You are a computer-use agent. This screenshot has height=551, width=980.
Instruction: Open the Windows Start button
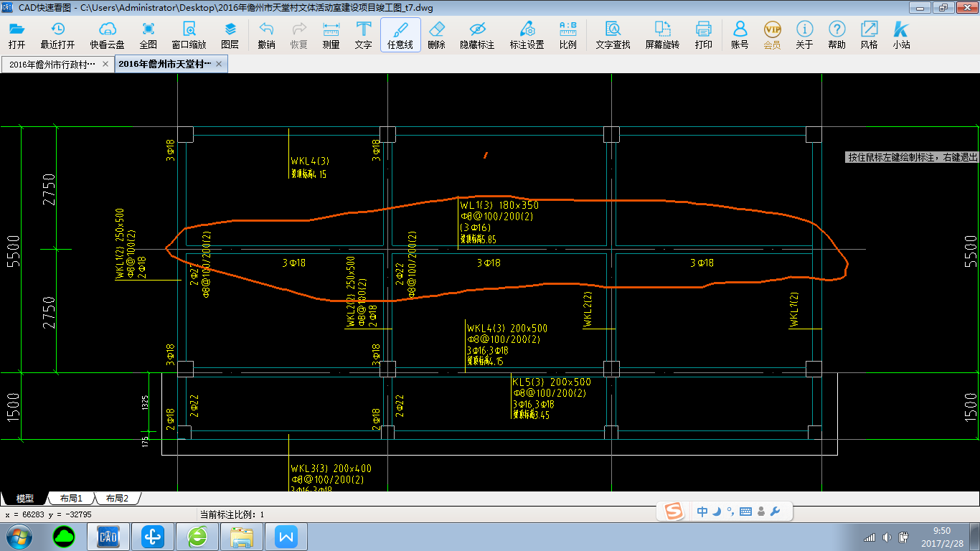pyautogui.click(x=18, y=536)
